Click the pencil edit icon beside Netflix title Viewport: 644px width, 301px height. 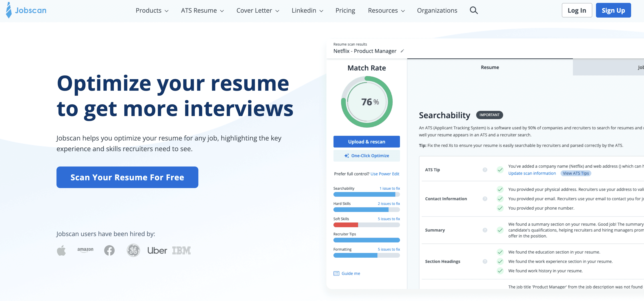click(402, 51)
